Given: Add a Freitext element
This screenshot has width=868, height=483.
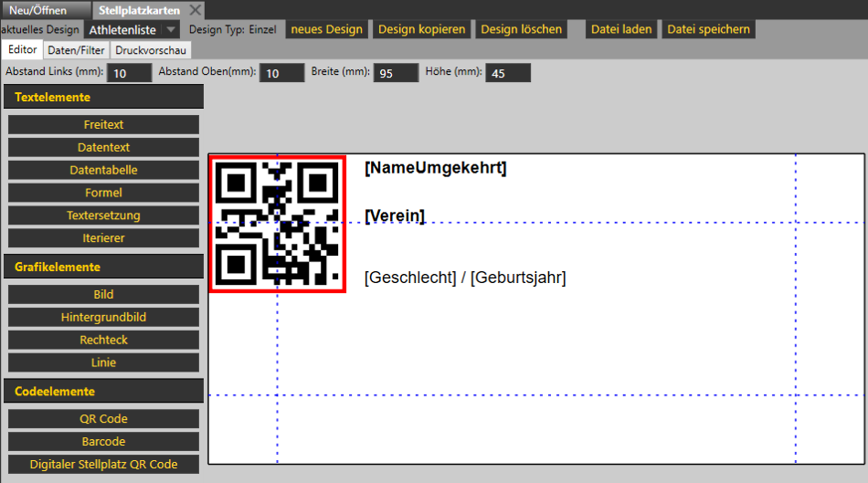Looking at the screenshot, I should tap(103, 124).
